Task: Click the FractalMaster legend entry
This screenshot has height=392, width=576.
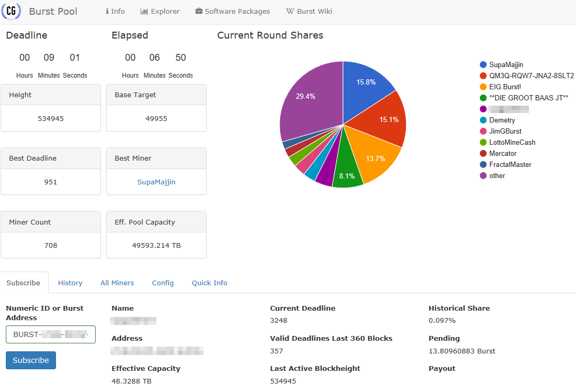Action: click(x=510, y=164)
